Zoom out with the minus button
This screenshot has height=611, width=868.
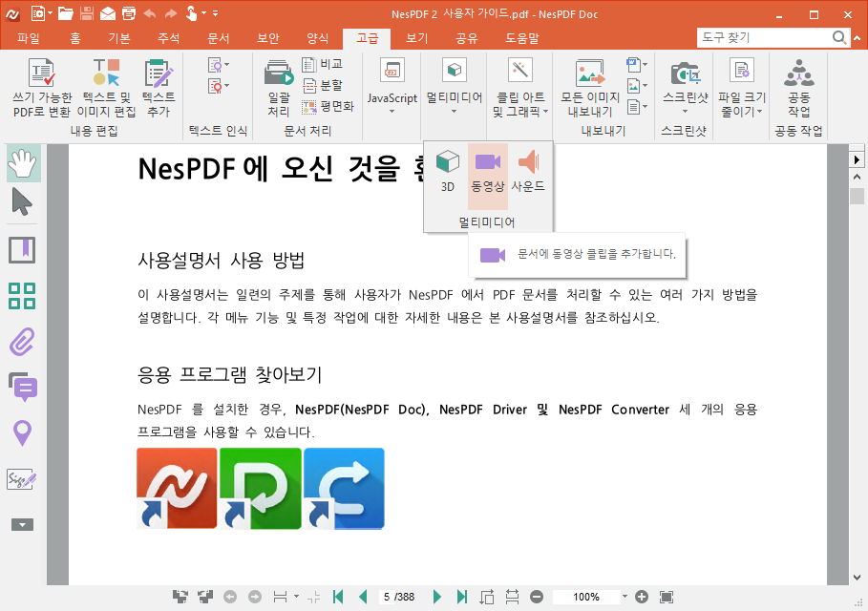[537, 597]
